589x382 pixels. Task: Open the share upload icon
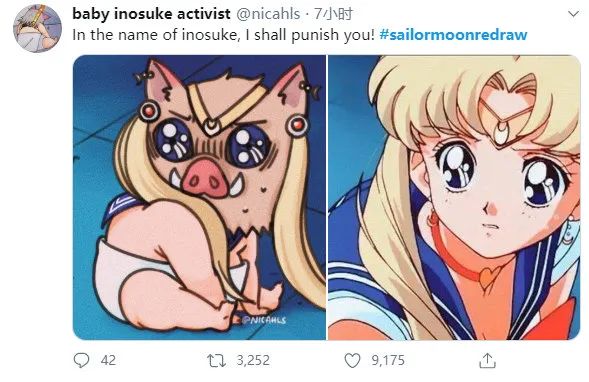tap(487, 361)
